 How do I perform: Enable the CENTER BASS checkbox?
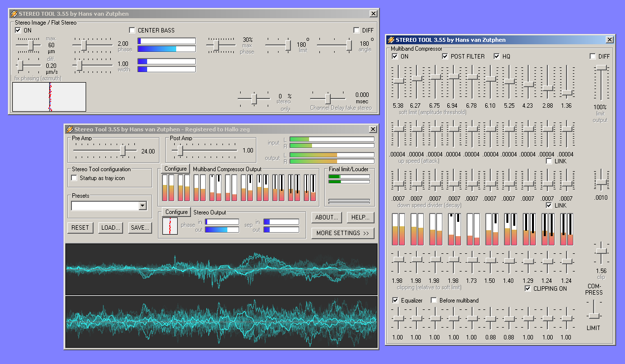[132, 30]
